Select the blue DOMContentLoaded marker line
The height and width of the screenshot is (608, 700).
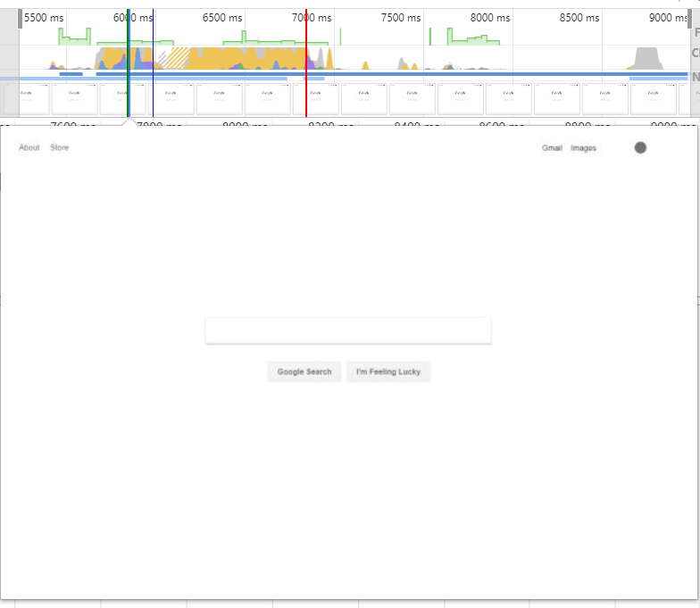pos(154,62)
